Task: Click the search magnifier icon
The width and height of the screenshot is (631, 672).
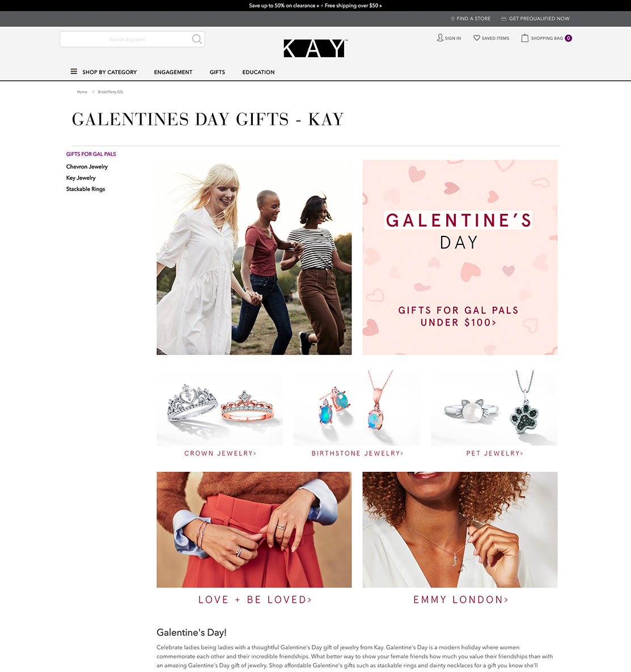Action: [x=197, y=39]
